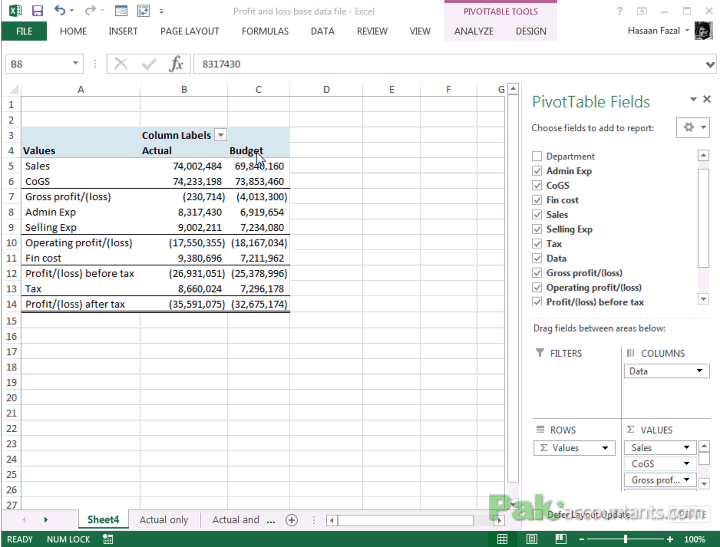Image resolution: width=720 pixels, height=547 pixels.
Task: Click the Cancel X in formula bar
Action: [x=121, y=64]
